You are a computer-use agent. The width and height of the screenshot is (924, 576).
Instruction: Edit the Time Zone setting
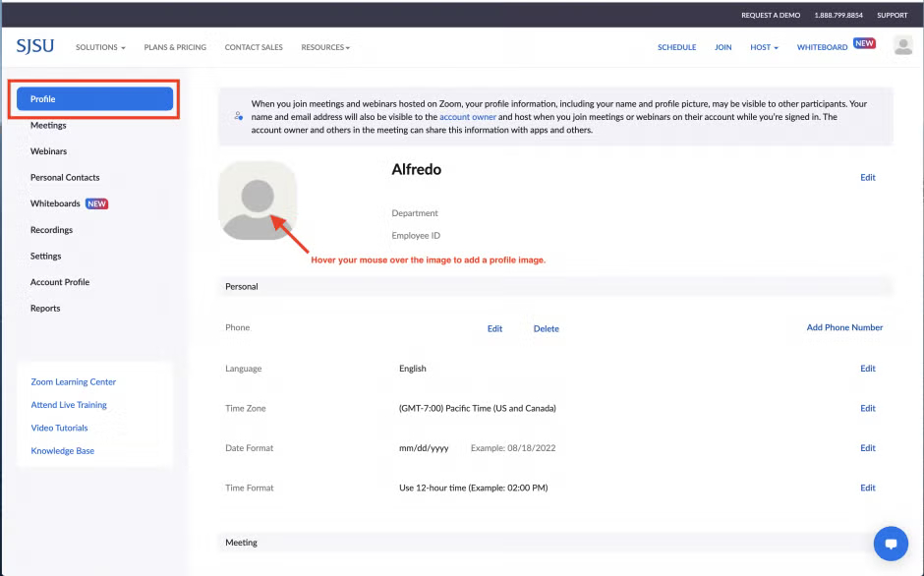[x=867, y=408]
